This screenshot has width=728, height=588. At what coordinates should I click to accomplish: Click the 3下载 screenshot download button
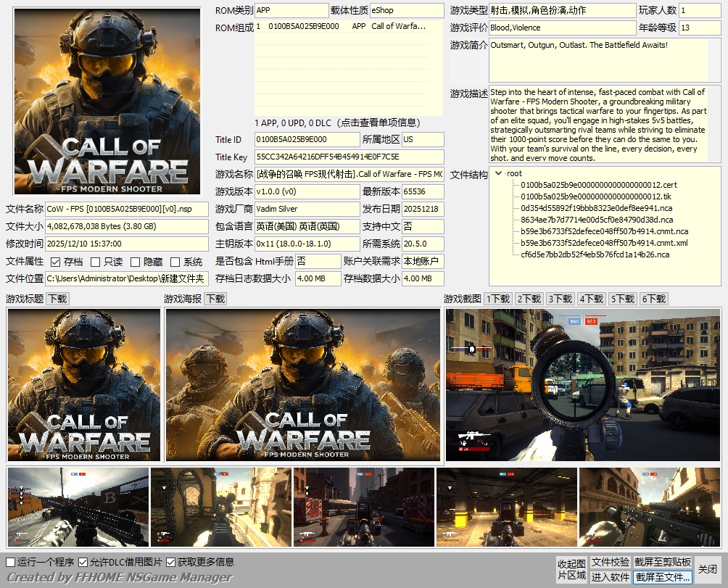point(561,299)
